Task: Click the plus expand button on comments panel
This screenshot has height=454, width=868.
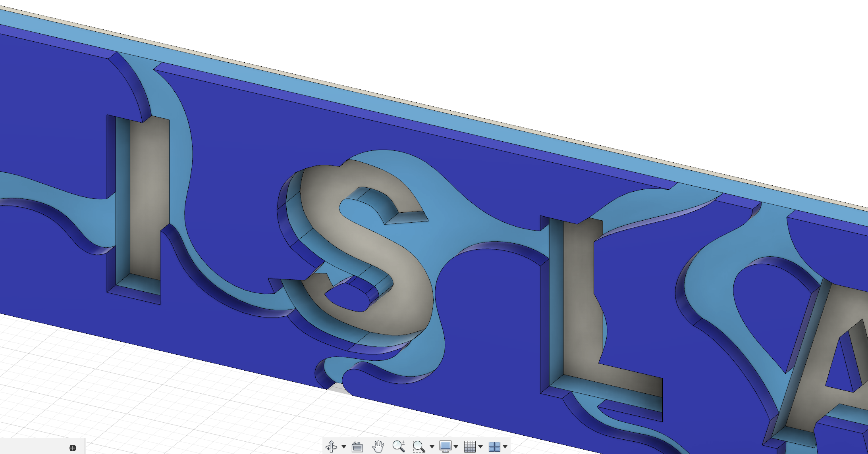Action: coord(73,448)
